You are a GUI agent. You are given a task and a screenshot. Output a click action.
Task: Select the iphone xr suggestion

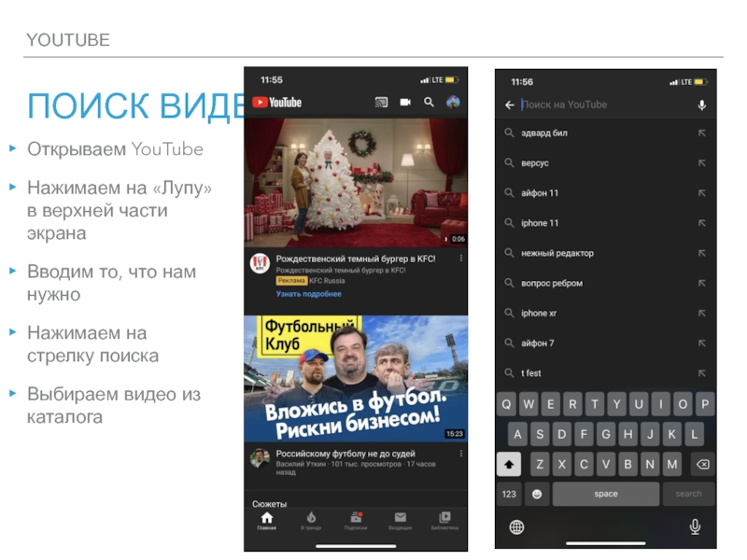click(x=606, y=313)
